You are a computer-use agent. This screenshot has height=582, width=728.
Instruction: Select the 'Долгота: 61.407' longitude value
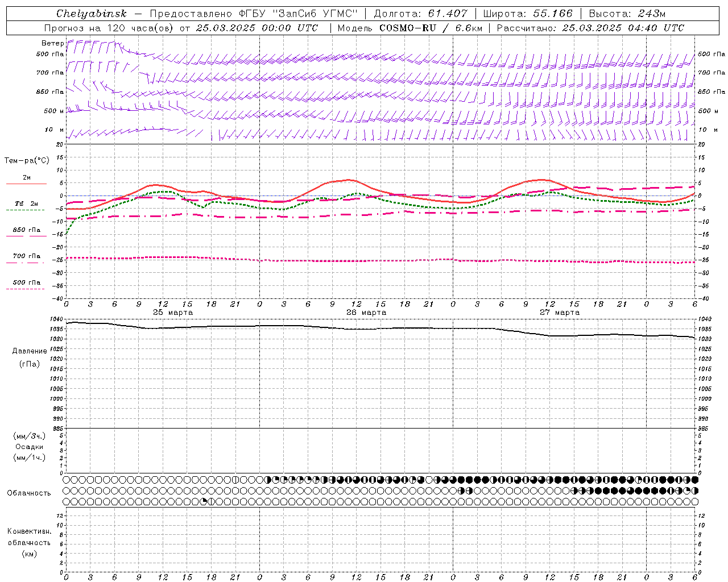click(420, 14)
